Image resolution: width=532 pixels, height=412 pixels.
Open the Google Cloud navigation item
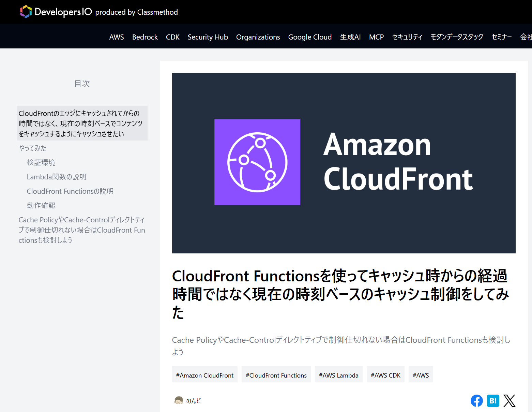[310, 37]
